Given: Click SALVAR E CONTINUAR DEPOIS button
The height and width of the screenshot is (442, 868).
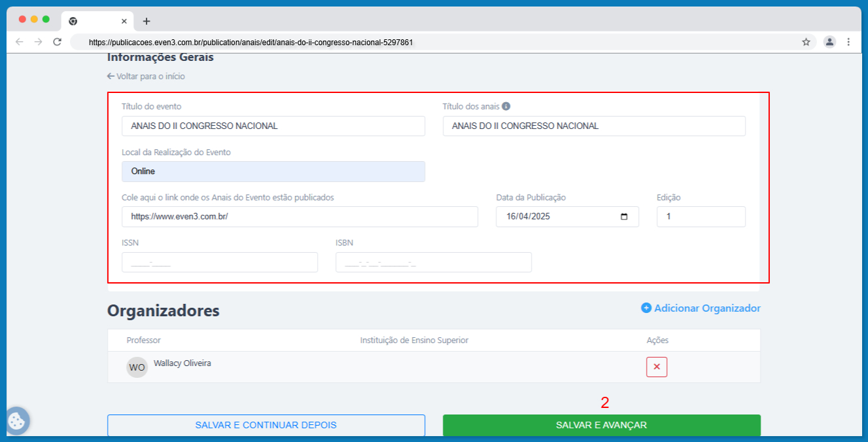Looking at the screenshot, I should pyautogui.click(x=266, y=425).
